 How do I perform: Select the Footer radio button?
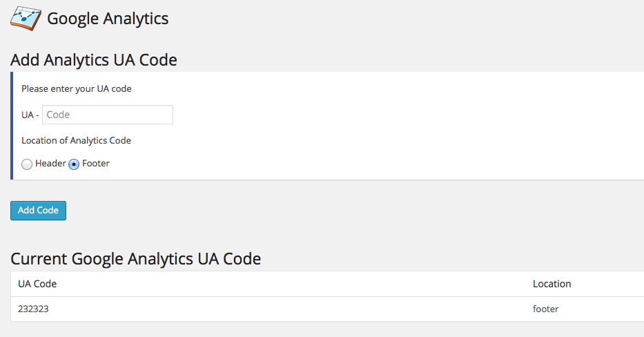74,164
